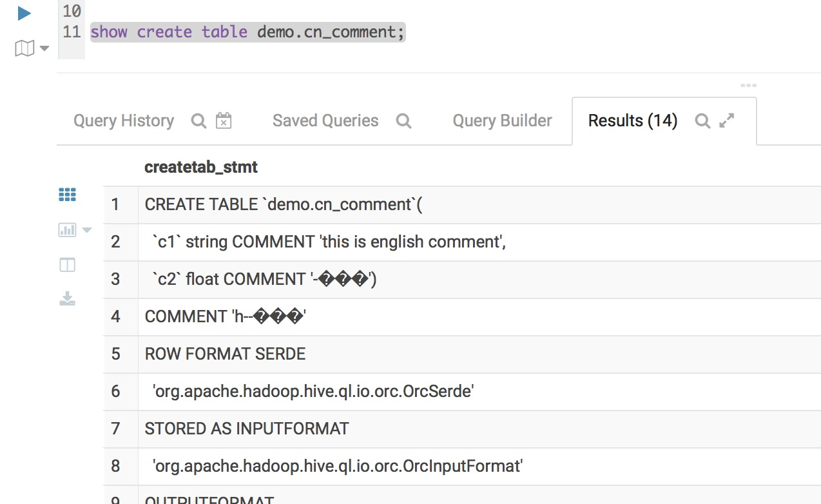This screenshot has width=821, height=504.
Task: Search query history with the magnifier icon
Action: point(199,121)
